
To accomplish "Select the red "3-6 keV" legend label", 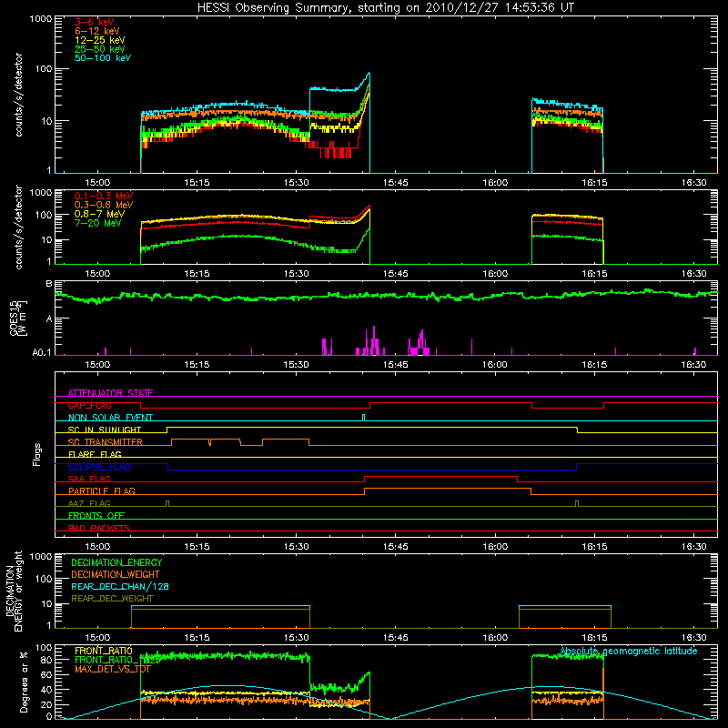I will coord(95,22).
